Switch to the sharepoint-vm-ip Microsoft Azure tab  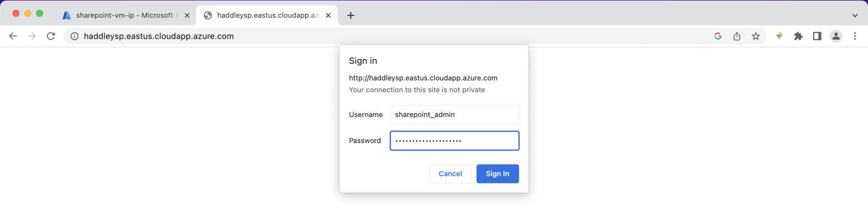(123, 15)
